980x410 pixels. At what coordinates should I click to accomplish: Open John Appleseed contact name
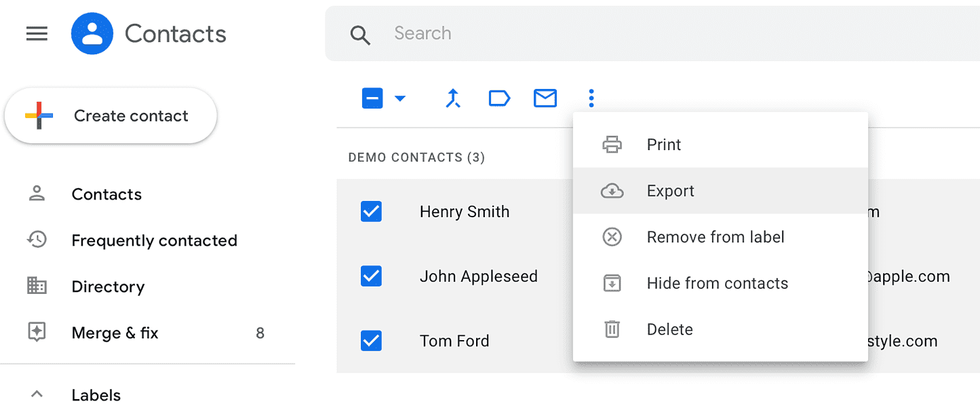click(479, 276)
